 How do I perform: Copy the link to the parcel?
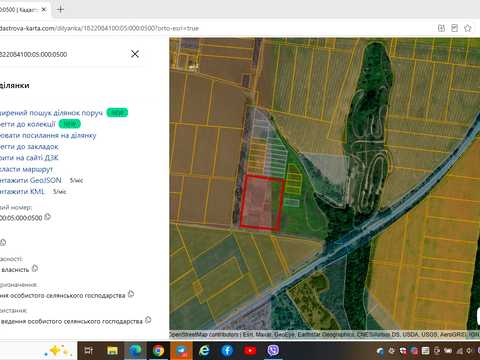pyautogui.click(x=48, y=135)
